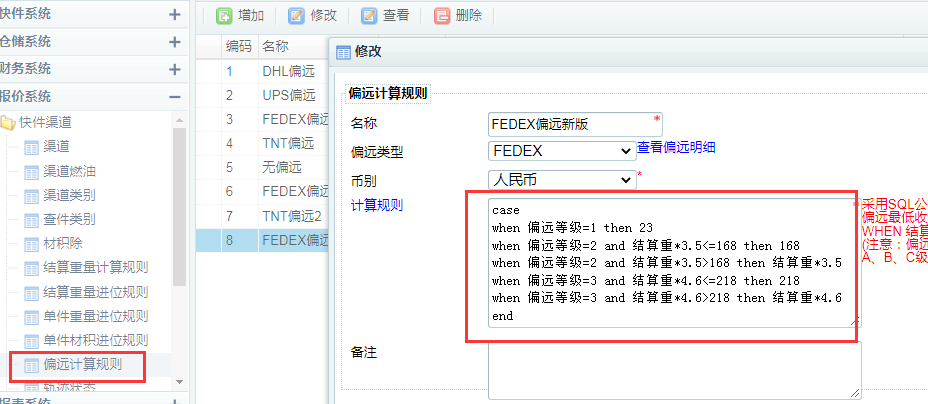Click the red 删除 delete icon
Viewport: 928px width, 404px height.
coord(442,15)
